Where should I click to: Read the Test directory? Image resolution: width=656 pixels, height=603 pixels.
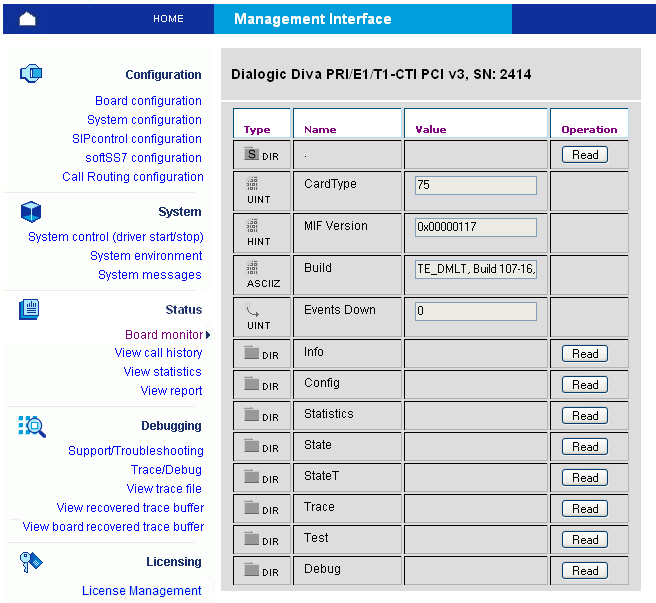click(x=584, y=540)
